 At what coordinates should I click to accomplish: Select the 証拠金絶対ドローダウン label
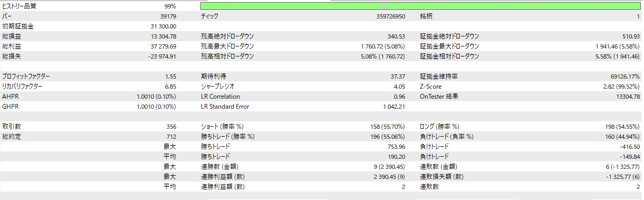coord(450,36)
